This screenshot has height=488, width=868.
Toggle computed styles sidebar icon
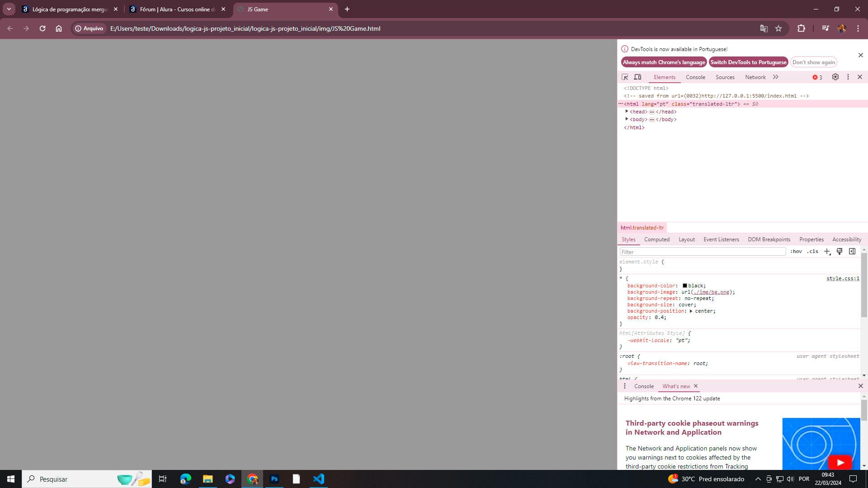click(x=852, y=252)
